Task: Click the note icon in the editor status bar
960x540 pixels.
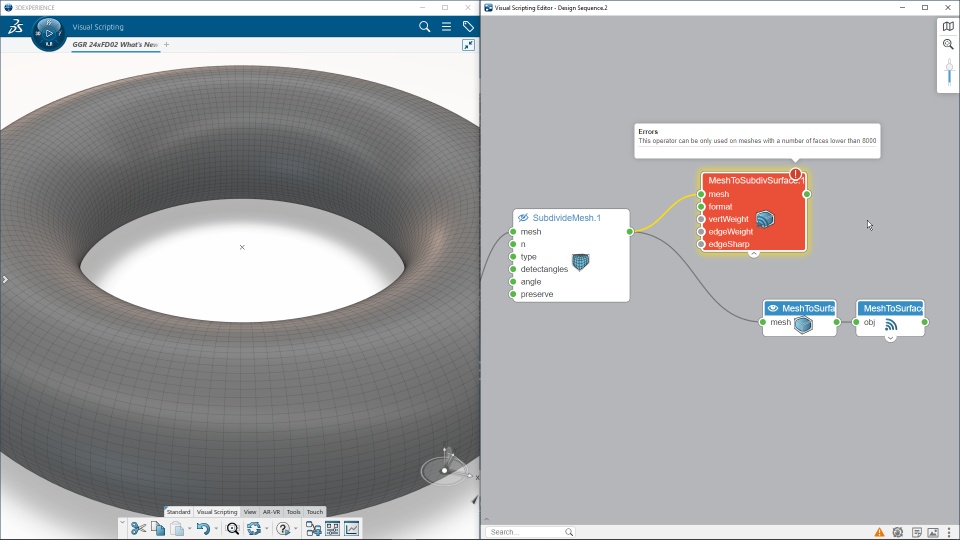Action: tap(917, 532)
